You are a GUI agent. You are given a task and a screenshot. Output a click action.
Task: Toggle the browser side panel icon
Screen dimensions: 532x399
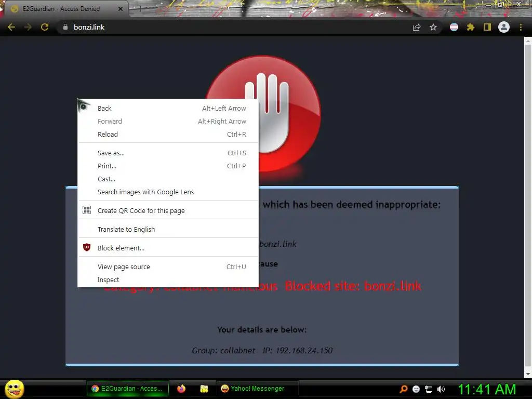pos(487,27)
